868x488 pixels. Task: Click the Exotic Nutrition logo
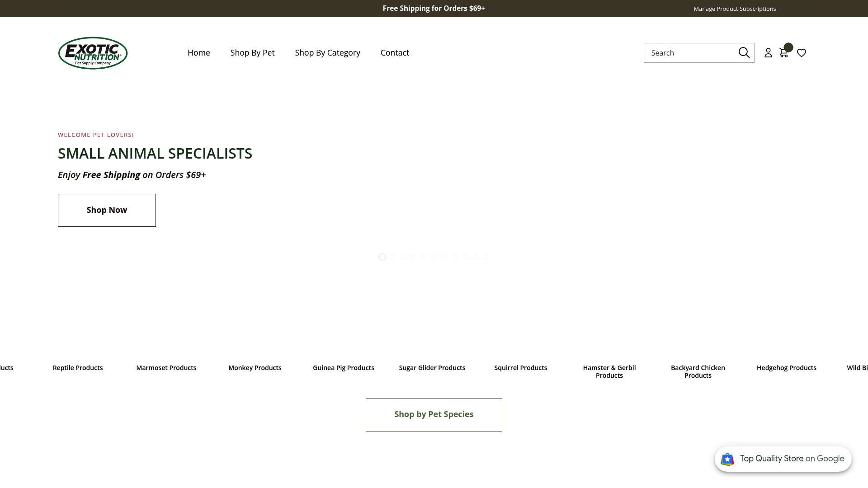coord(92,53)
